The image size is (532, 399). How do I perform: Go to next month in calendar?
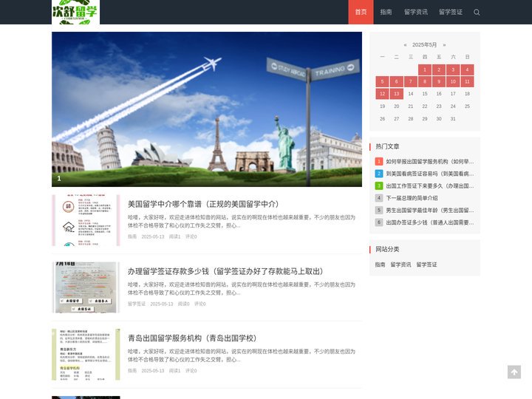click(444, 45)
